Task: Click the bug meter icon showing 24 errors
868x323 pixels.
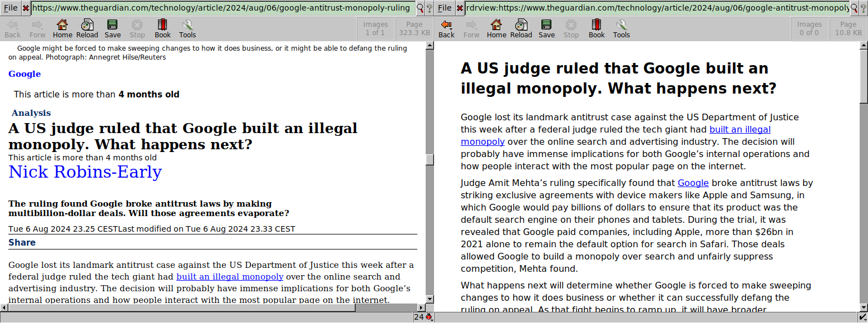Action: point(423,317)
